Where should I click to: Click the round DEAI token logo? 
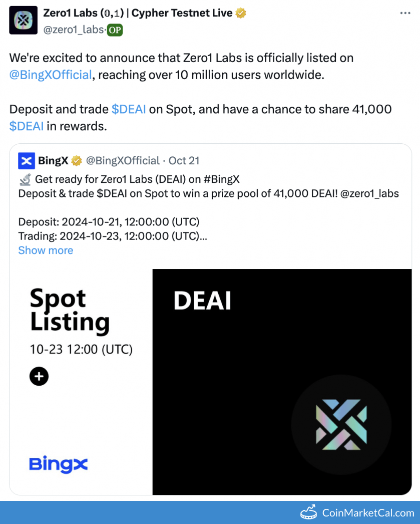(x=341, y=424)
